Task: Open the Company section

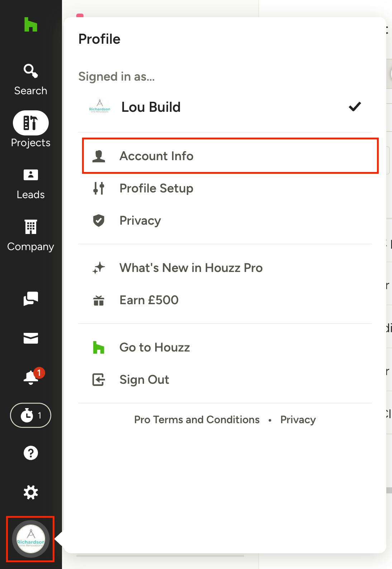Action: click(31, 236)
